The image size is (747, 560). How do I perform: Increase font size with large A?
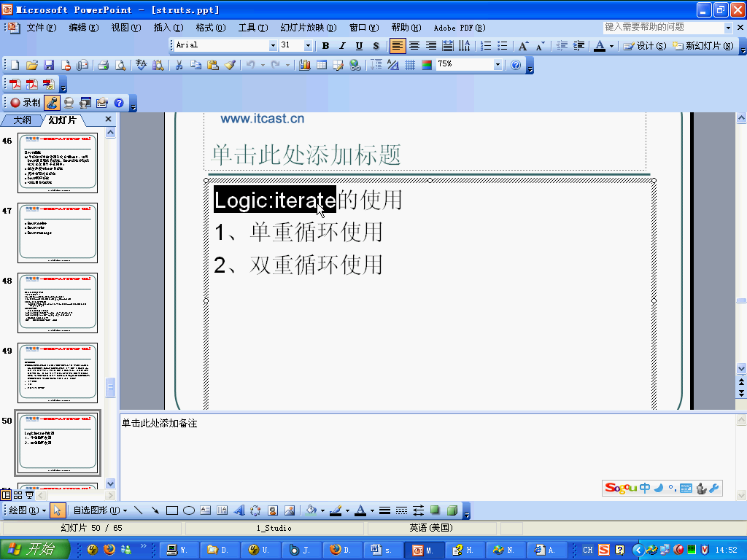[523, 46]
